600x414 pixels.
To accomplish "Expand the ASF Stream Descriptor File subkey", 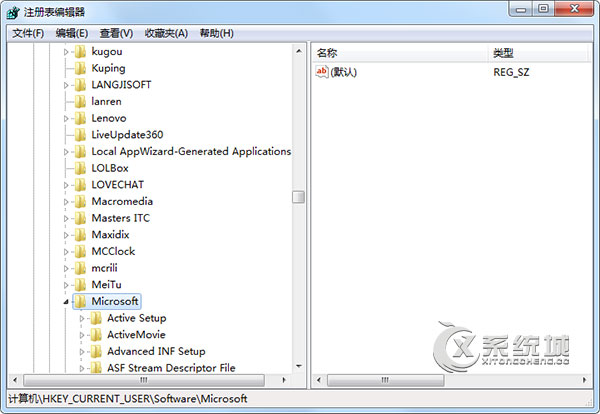I will click(x=82, y=368).
